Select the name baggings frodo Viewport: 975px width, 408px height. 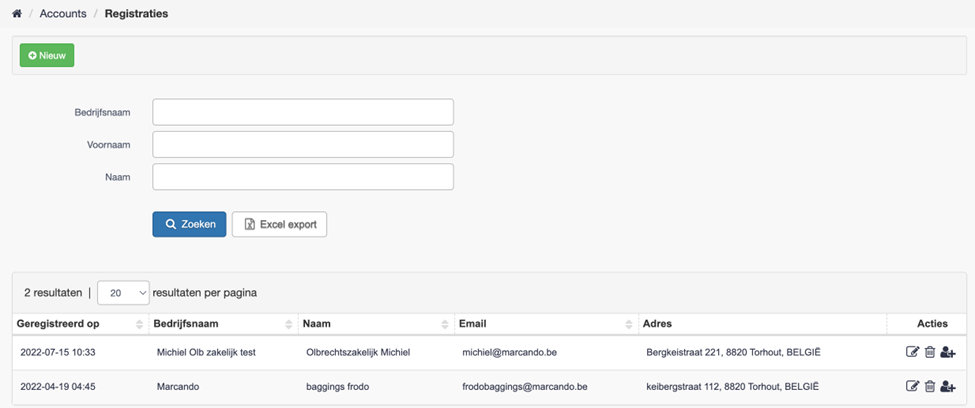point(338,387)
